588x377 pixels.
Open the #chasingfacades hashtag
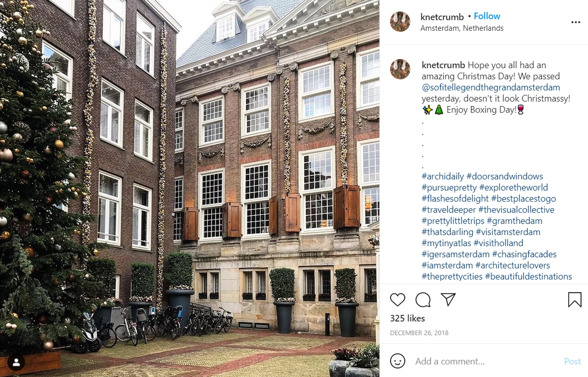pos(524,254)
